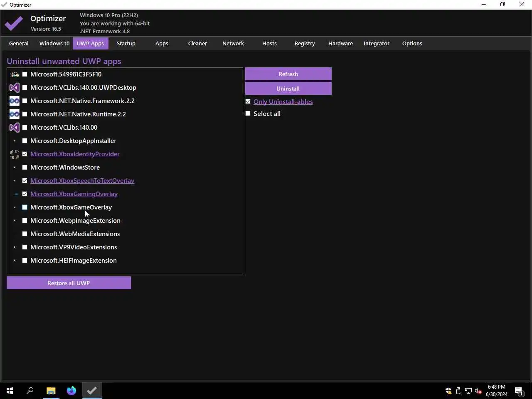Uncheck Microsoft.XboxGamingOverlay

(x=25, y=194)
